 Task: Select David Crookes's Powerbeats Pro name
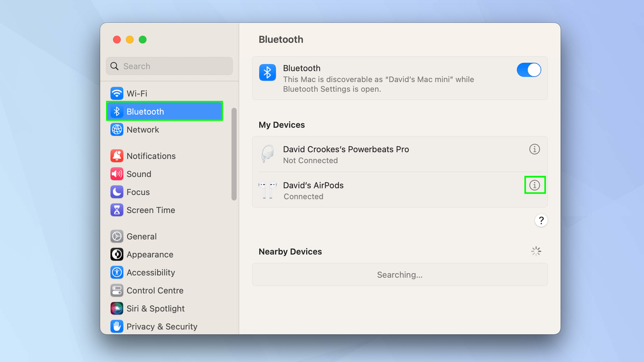pos(346,149)
